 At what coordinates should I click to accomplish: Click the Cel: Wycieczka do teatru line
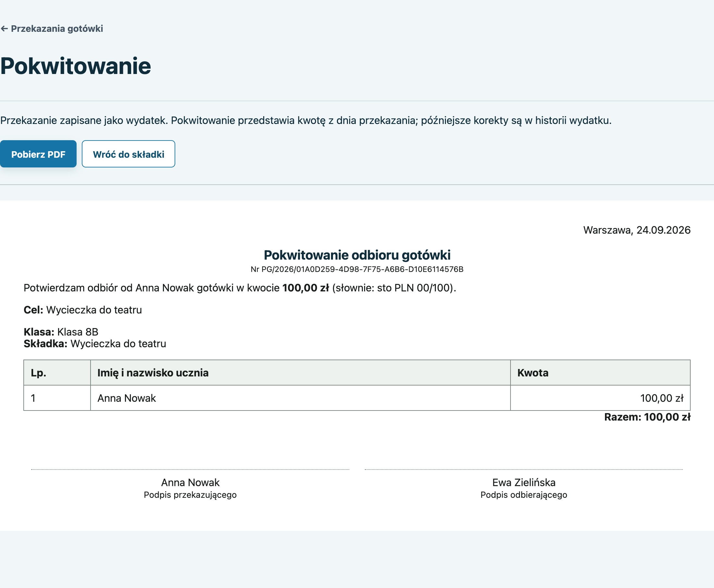click(83, 310)
